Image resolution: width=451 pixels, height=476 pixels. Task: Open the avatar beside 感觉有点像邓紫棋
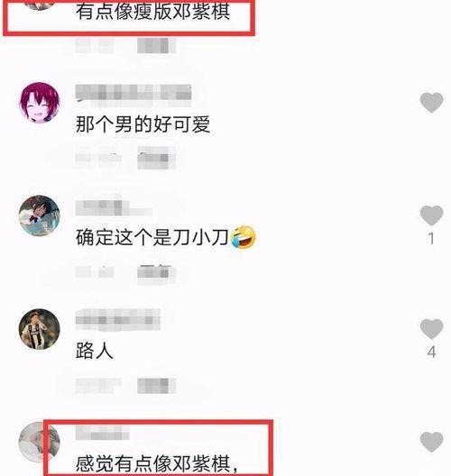click(40, 442)
